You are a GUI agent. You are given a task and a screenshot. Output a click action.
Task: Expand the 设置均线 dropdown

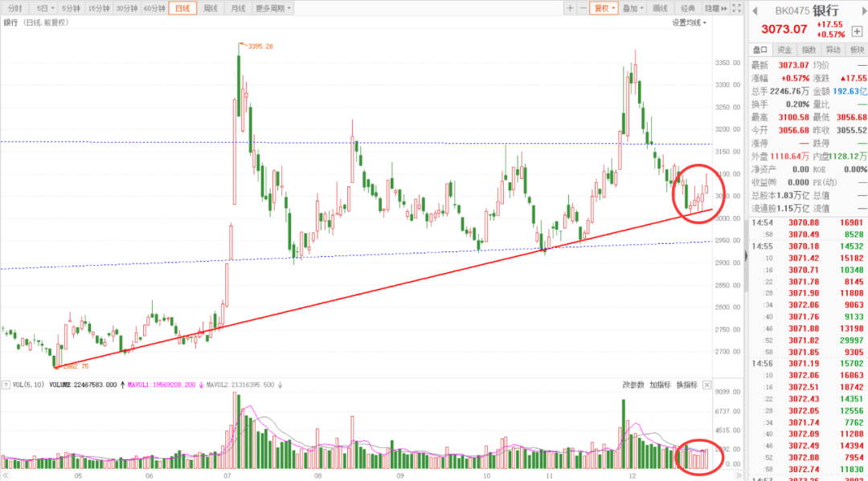pos(690,22)
